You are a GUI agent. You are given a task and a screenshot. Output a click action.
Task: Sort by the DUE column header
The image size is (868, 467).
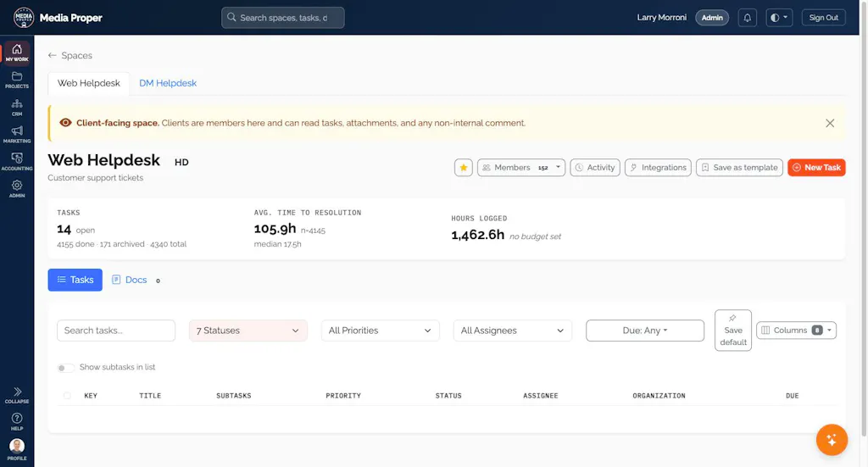pyautogui.click(x=793, y=396)
